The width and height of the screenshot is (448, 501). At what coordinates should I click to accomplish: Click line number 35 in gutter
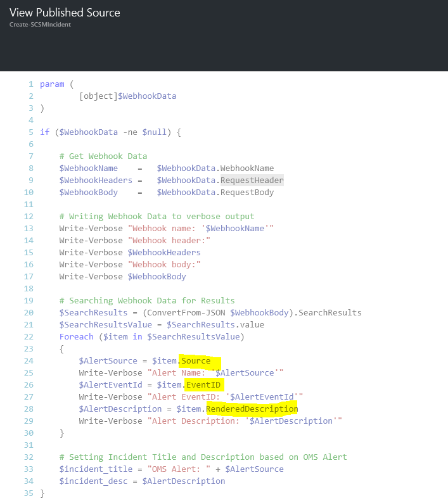click(28, 493)
